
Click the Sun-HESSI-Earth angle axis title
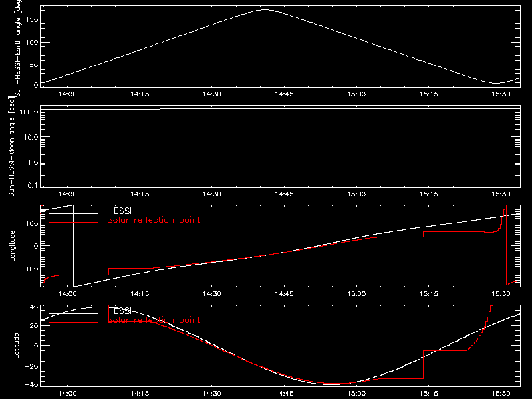tap(18, 48)
